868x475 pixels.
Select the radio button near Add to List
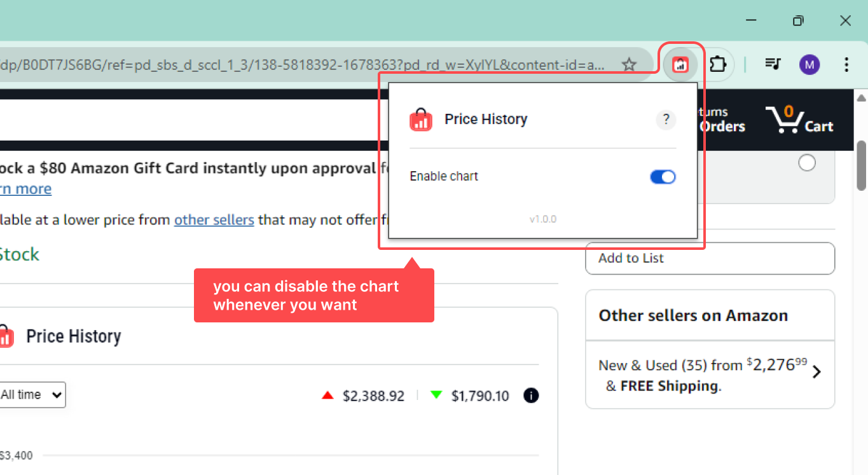(x=807, y=163)
